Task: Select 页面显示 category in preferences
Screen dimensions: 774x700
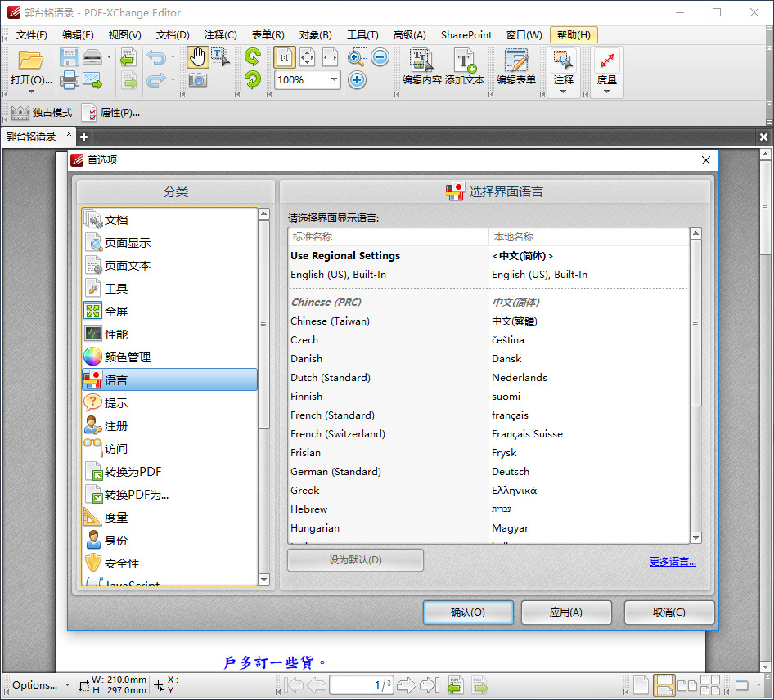Action: pos(170,243)
